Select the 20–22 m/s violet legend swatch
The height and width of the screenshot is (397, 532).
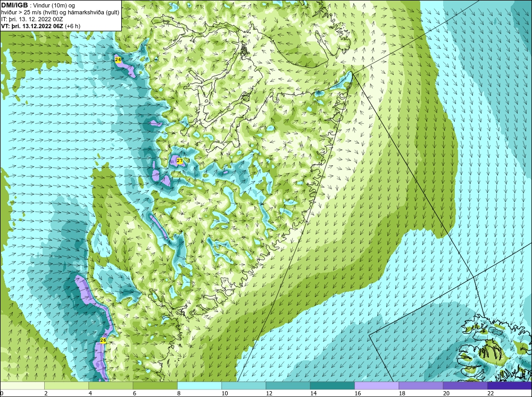pos(465,385)
